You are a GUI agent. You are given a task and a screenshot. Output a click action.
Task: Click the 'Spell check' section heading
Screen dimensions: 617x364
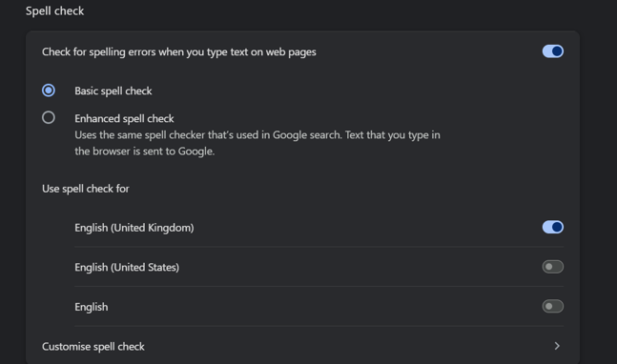54,11
